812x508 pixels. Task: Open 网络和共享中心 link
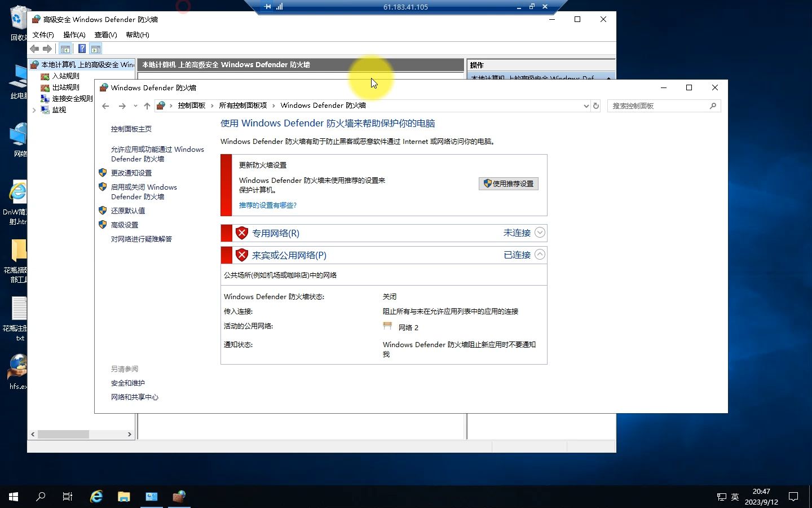135,397
